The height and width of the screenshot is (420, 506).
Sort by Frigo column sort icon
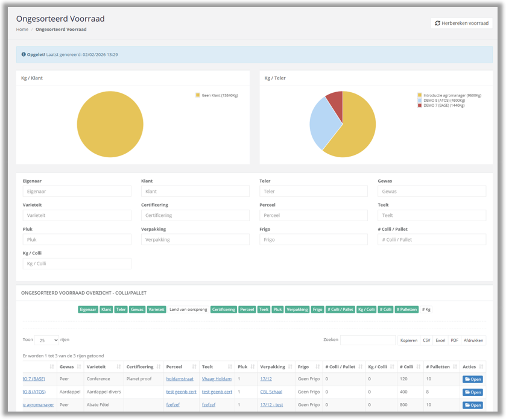click(318, 367)
